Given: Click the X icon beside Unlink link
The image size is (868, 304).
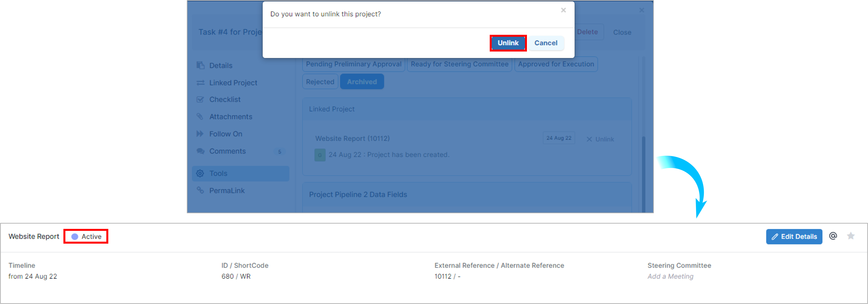Looking at the screenshot, I should (x=589, y=139).
